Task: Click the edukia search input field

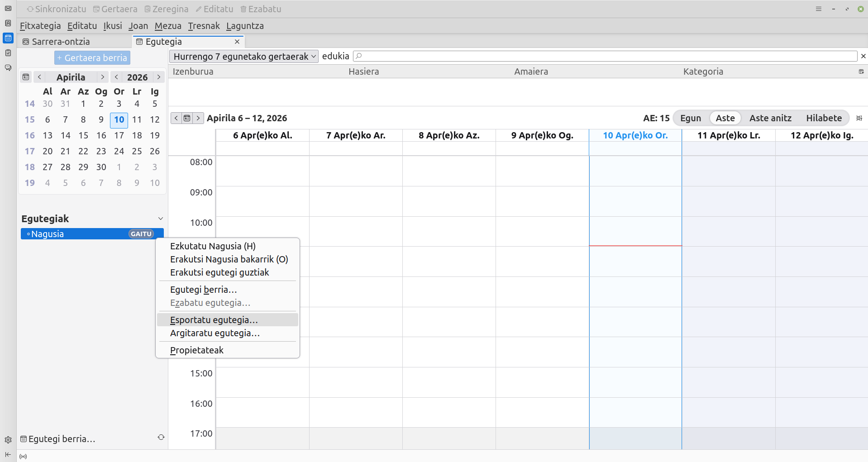Action: pos(606,56)
